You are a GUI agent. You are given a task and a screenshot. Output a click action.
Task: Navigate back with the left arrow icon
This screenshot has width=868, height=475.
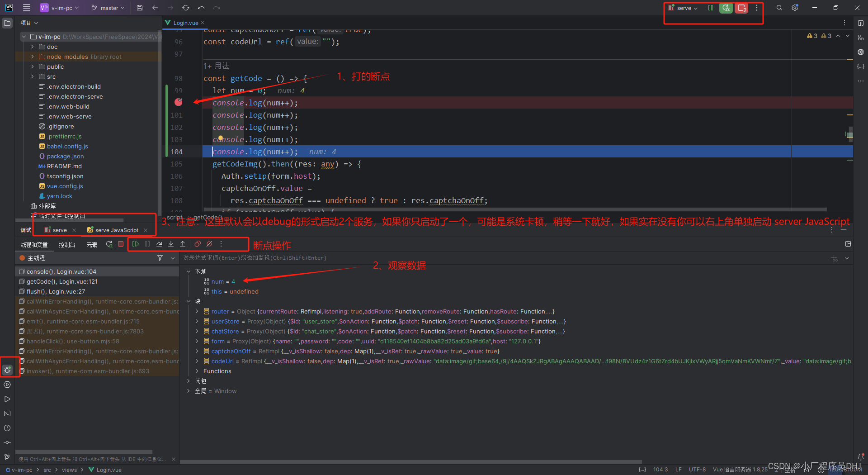155,8
